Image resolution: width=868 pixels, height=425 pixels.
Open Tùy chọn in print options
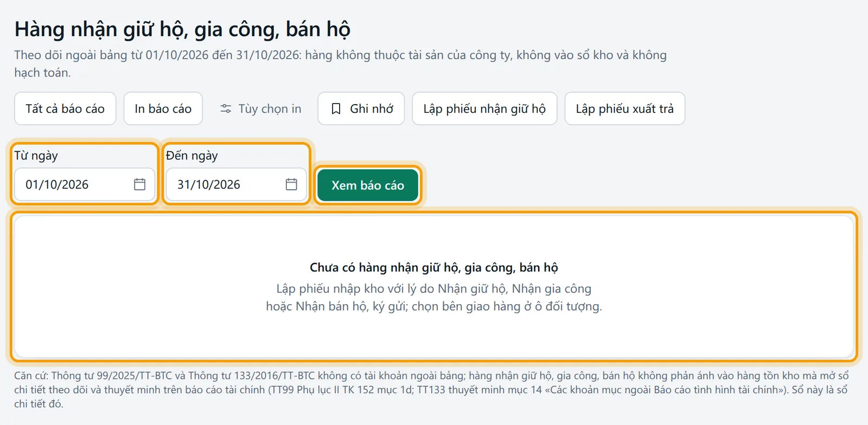click(x=260, y=108)
